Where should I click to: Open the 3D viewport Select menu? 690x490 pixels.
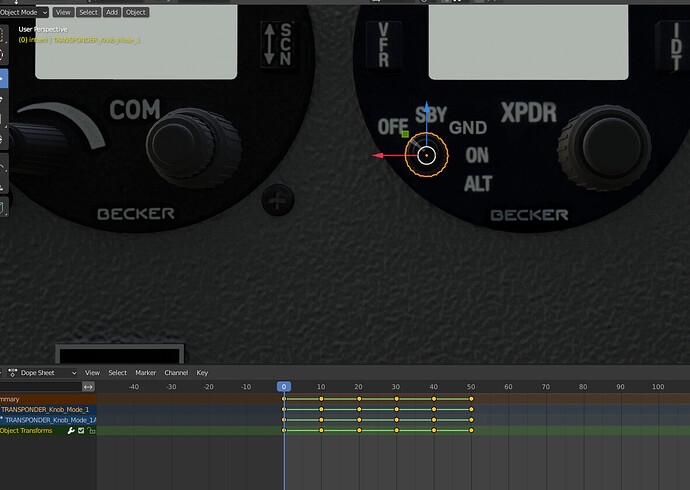pyautogui.click(x=88, y=12)
